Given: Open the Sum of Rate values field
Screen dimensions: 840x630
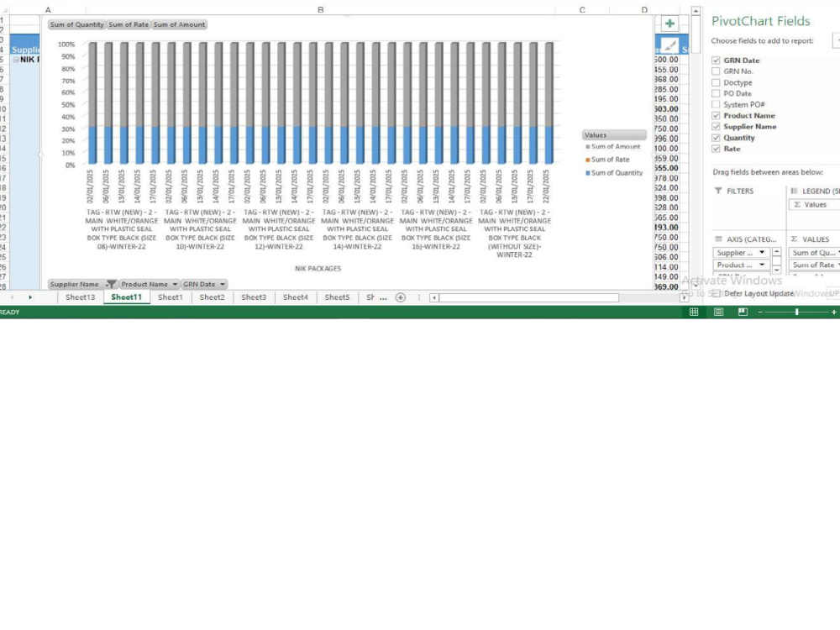Looking at the screenshot, I should [814, 265].
